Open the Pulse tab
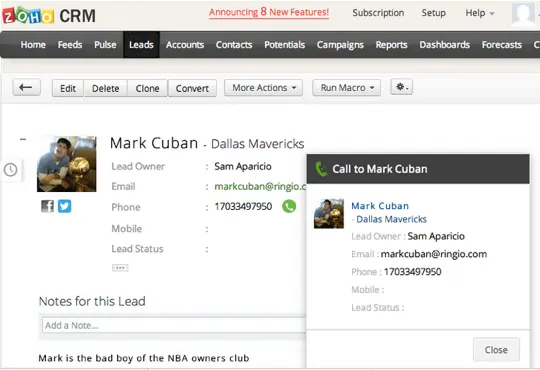 tap(105, 45)
